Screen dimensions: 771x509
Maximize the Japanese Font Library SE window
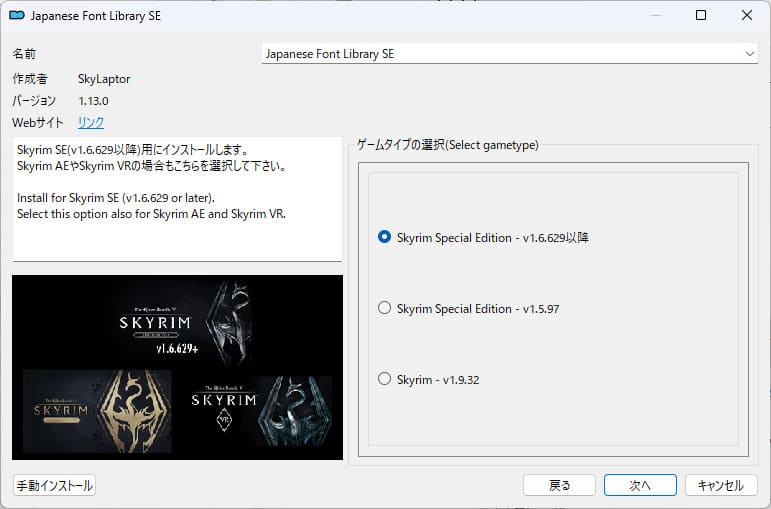click(x=701, y=15)
